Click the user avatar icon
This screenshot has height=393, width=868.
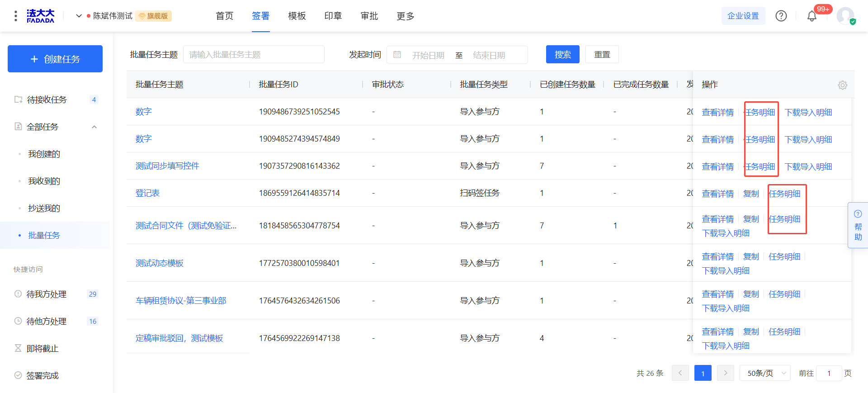pyautogui.click(x=845, y=16)
